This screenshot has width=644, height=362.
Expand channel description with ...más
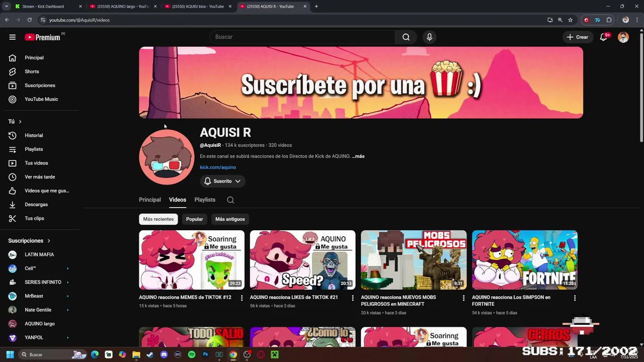[x=358, y=156]
